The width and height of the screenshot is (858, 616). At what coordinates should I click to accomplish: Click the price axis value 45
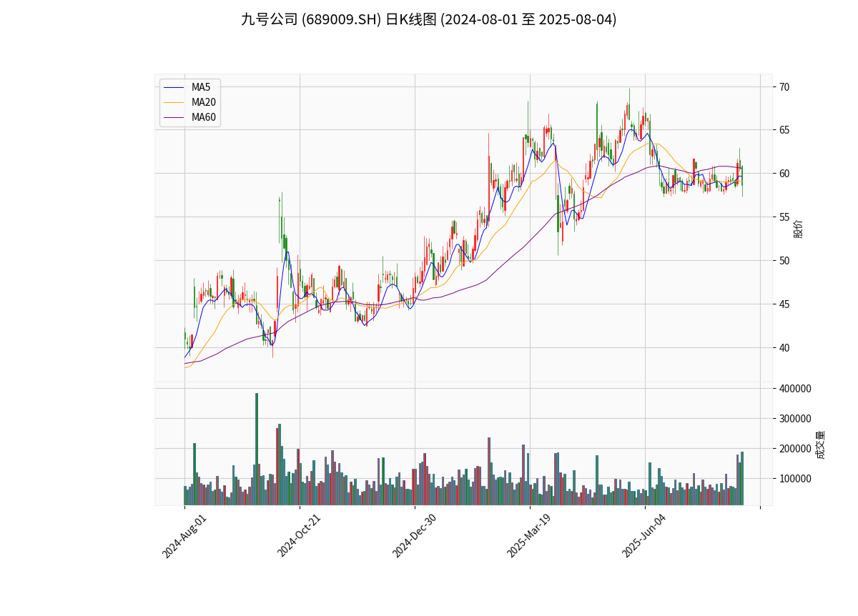(x=784, y=304)
